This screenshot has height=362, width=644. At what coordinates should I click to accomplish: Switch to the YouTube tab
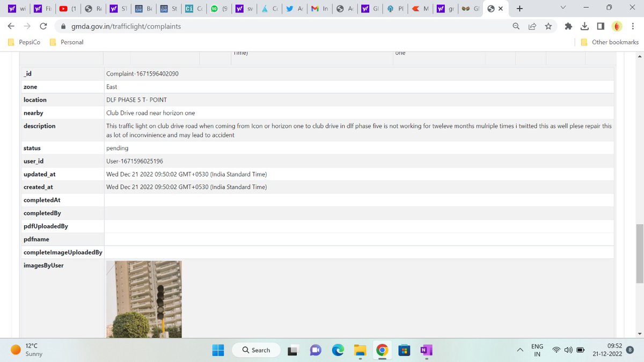(68, 9)
